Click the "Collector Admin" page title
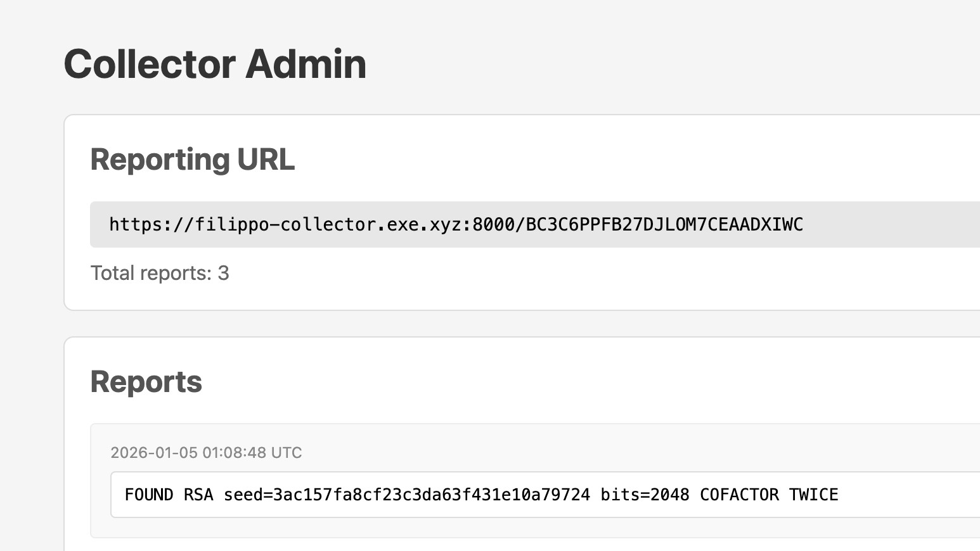This screenshot has height=551, width=980. 215,64
